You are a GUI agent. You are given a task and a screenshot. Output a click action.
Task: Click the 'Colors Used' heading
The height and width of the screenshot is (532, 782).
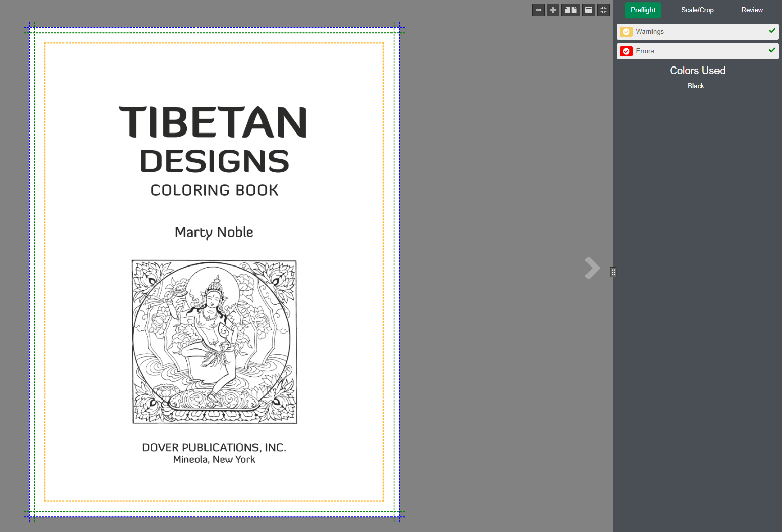point(697,71)
